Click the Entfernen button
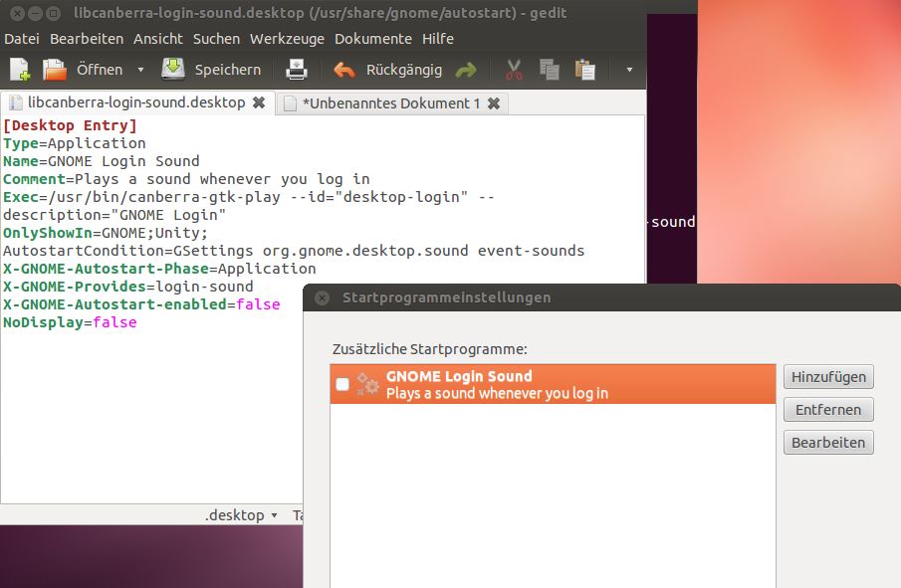The width and height of the screenshot is (901, 588). tap(828, 410)
